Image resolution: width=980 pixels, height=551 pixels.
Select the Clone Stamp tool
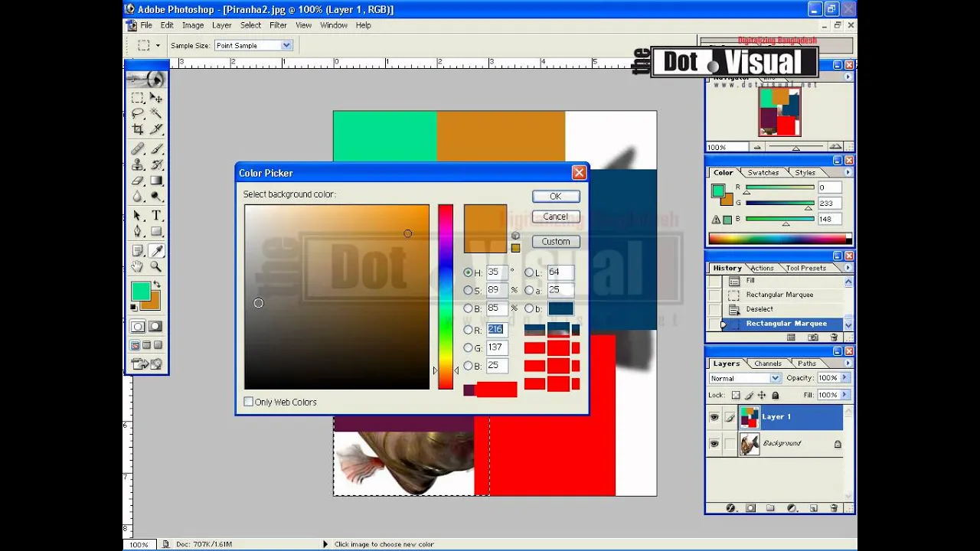click(x=138, y=165)
